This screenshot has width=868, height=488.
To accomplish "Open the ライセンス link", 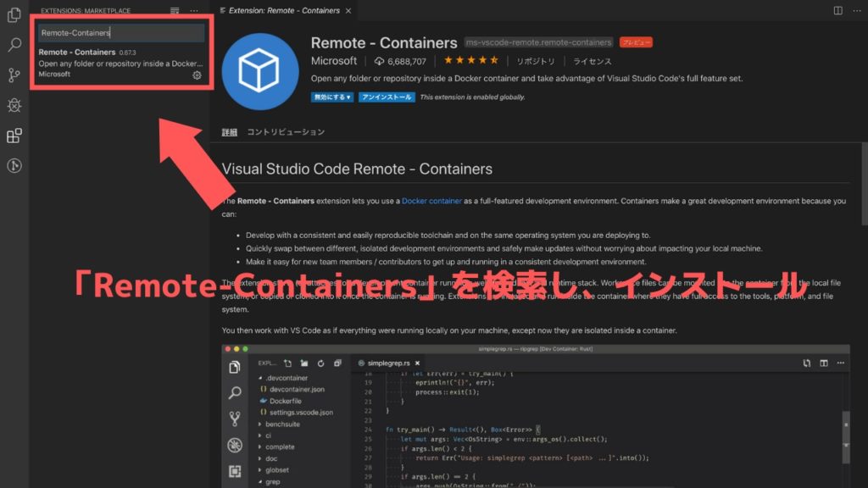I will click(x=593, y=61).
